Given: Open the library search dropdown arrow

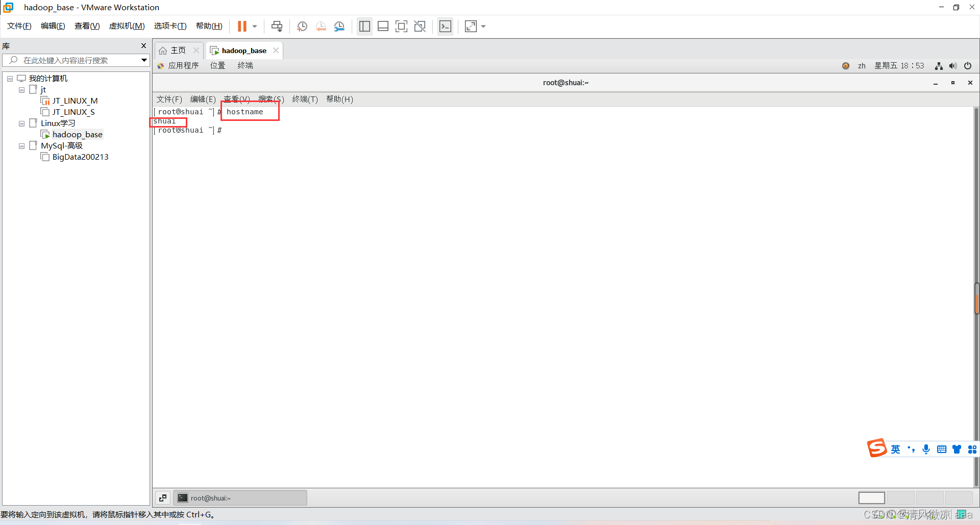Looking at the screenshot, I should click(x=144, y=60).
